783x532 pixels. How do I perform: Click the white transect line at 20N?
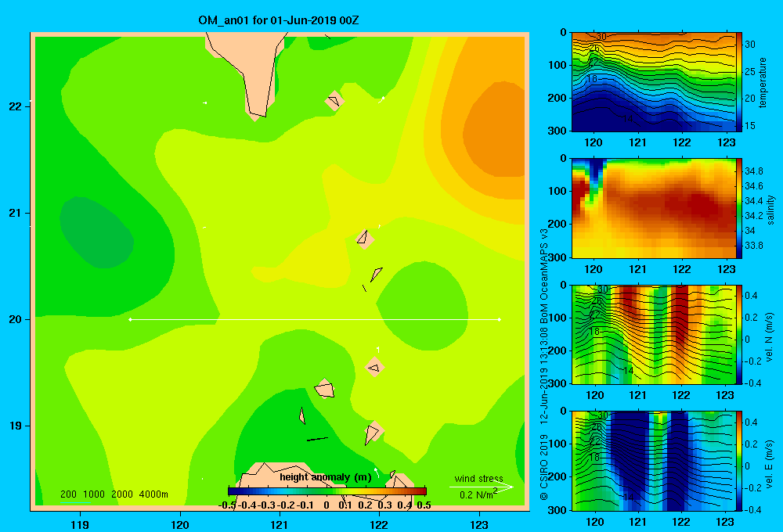[315, 319]
